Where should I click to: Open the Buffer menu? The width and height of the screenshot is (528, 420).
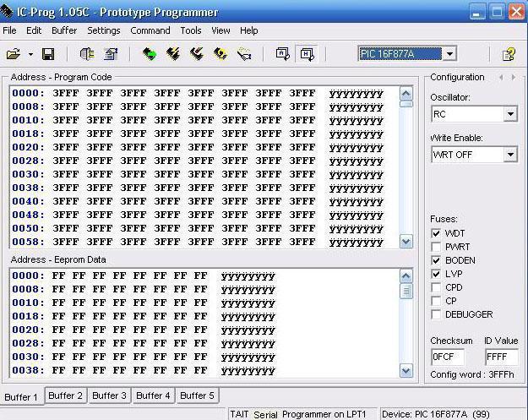[x=64, y=30]
